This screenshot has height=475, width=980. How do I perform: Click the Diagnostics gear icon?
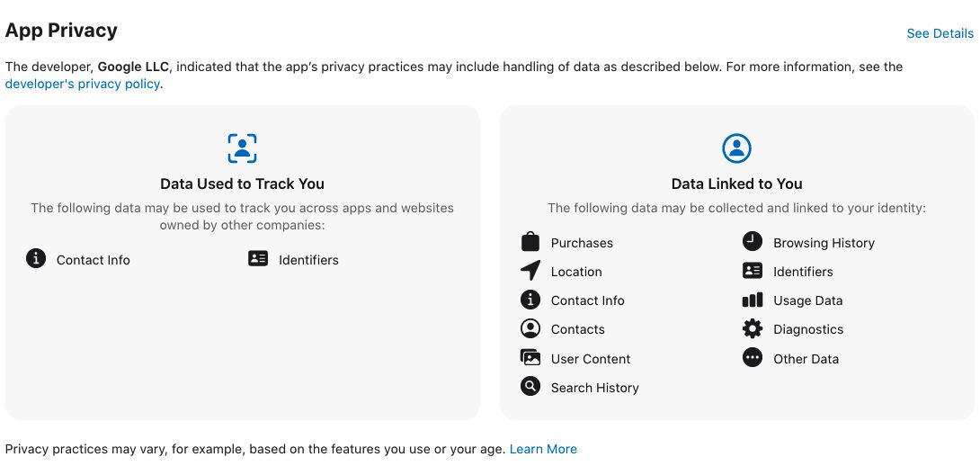click(752, 328)
